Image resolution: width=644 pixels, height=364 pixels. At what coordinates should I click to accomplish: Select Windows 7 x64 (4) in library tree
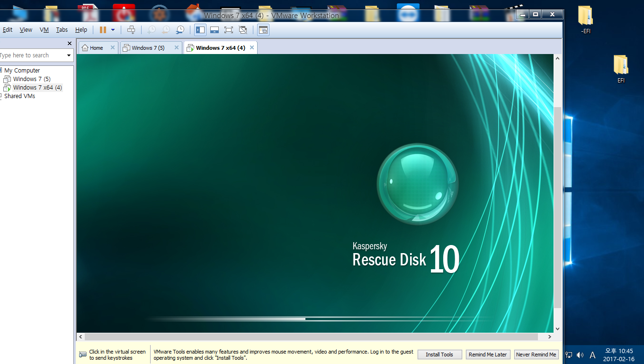[x=37, y=87]
